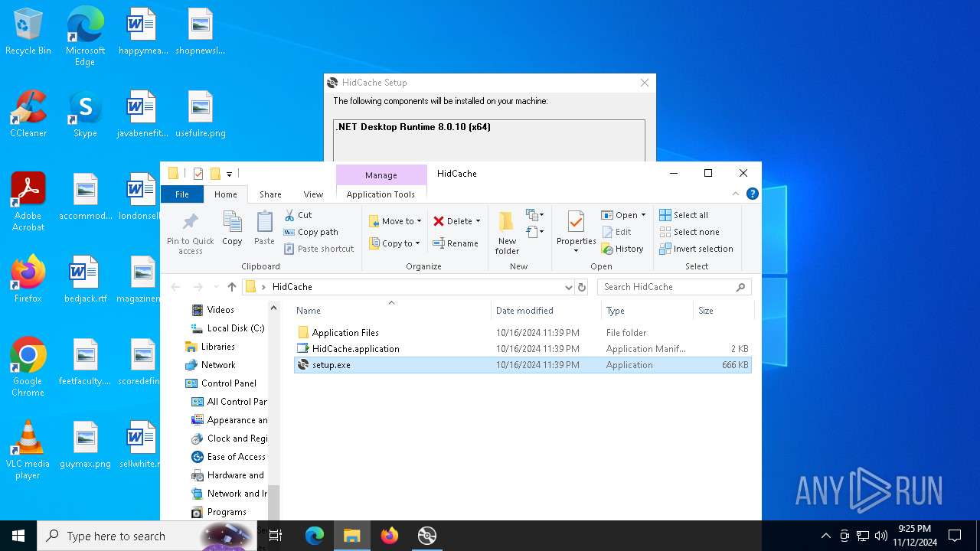Open Customize Quick Access Toolbar dropdown

point(229,174)
